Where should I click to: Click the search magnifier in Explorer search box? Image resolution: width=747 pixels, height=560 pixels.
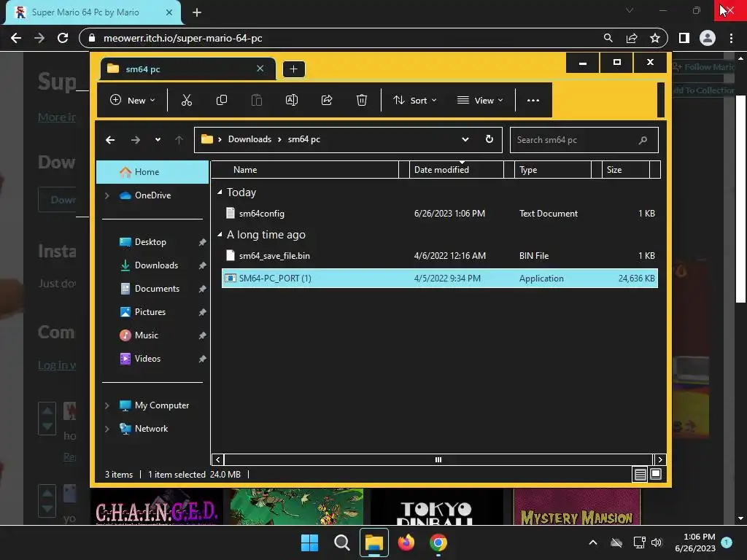[x=643, y=140]
